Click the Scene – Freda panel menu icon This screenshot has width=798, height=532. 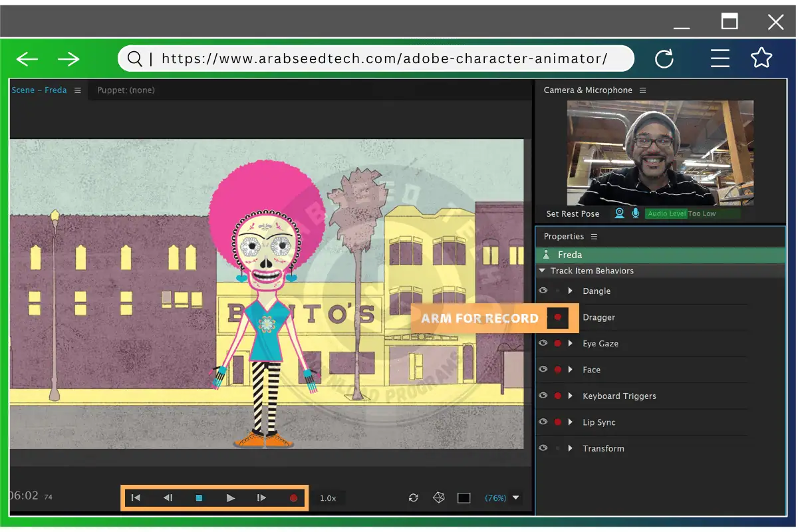pos(78,90)
